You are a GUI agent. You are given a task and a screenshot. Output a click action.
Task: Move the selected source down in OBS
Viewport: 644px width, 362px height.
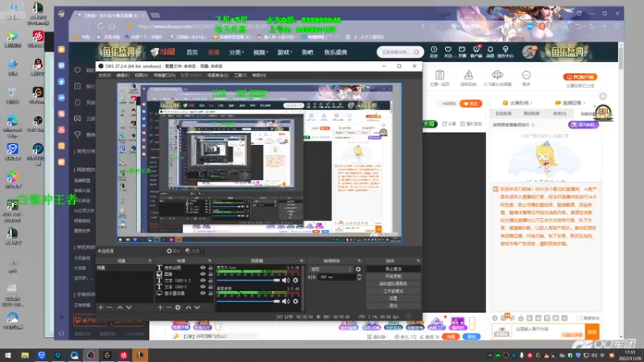(197, 307)
